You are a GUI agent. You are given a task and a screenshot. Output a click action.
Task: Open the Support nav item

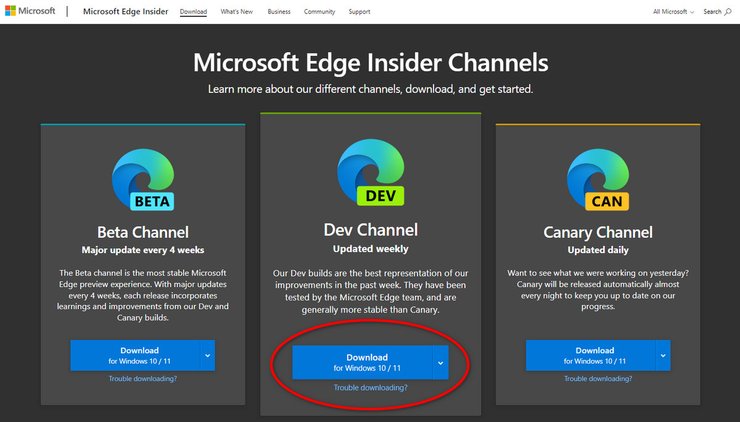coord(359,12)
